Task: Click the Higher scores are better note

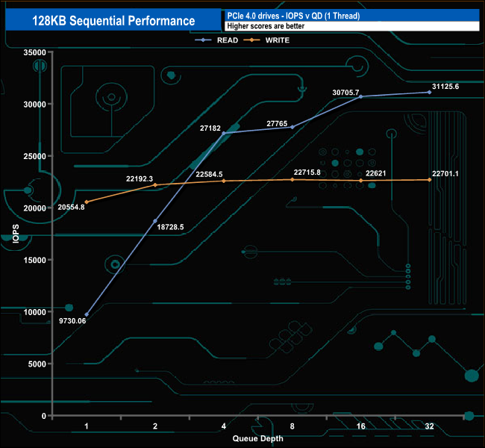Action: coord(351,27)
